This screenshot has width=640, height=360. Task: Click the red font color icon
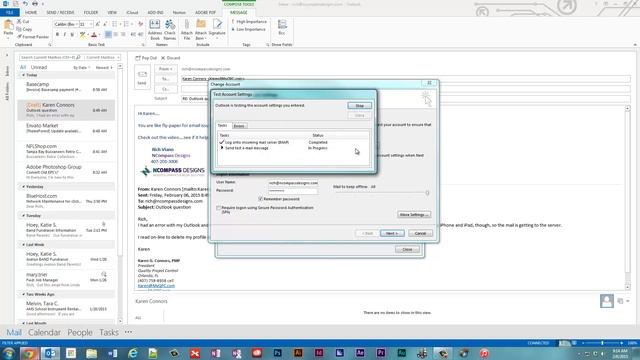[94, 35]
